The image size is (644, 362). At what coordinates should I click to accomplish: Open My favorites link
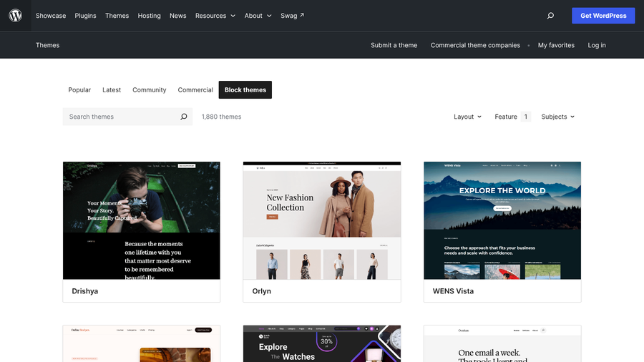tap(556, 45)
